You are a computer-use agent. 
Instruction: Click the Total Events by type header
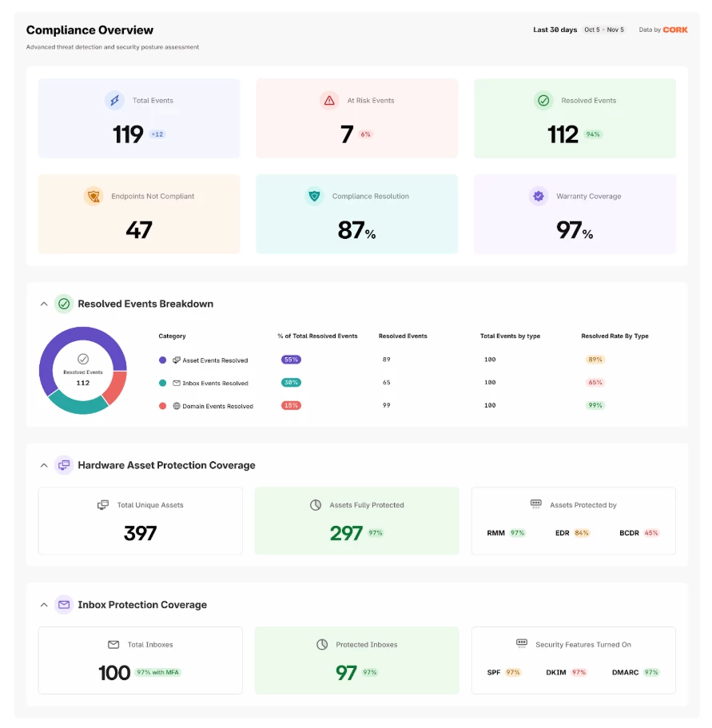pos(510,336)
